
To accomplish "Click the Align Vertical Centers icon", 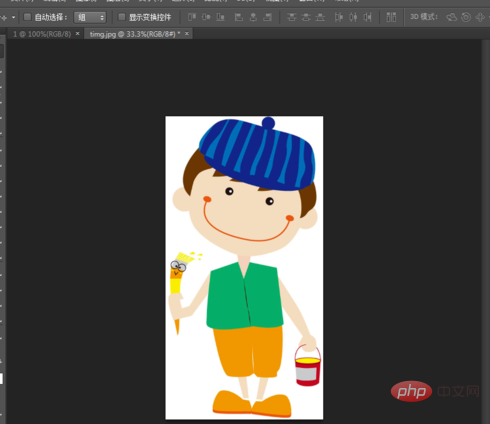I will tap(206, 17).
